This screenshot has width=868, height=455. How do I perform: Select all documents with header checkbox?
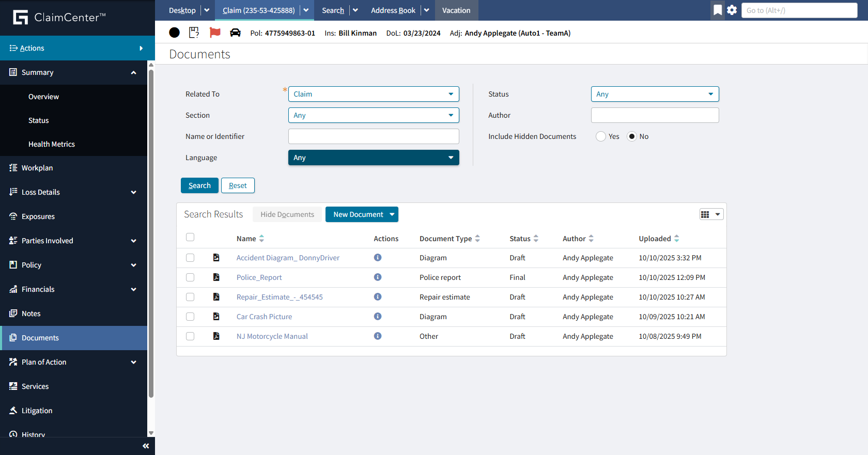point(190,237)
